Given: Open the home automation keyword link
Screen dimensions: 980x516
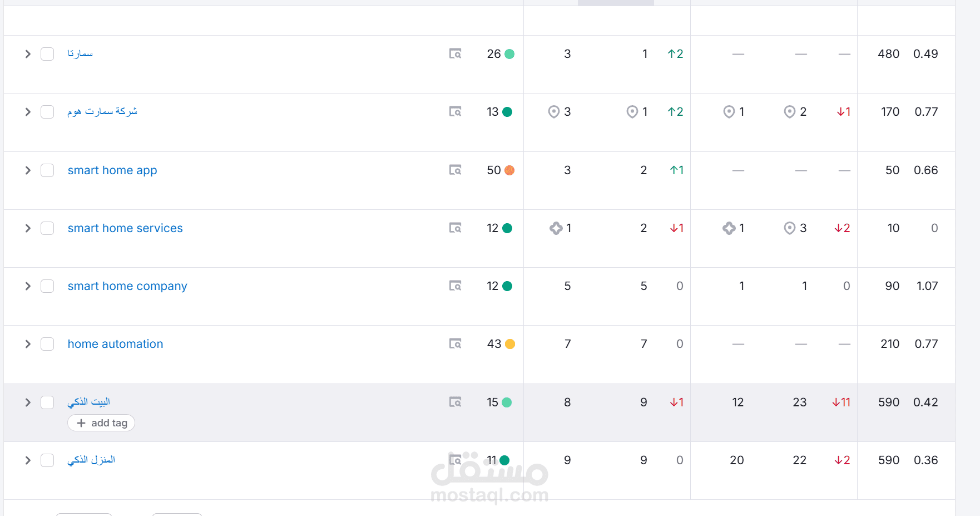Looking at the screenshot, I should tap(115, 344).
